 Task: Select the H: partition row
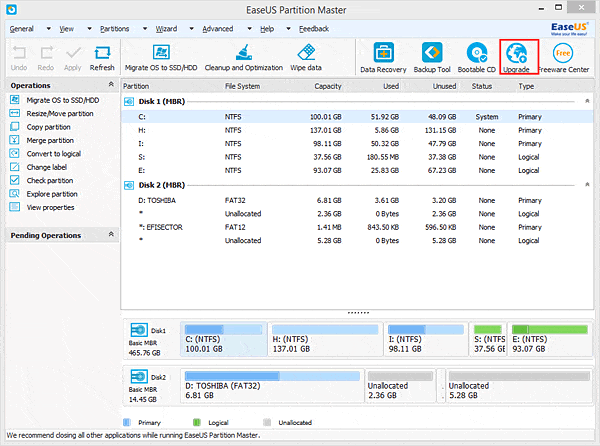point(357,130)
